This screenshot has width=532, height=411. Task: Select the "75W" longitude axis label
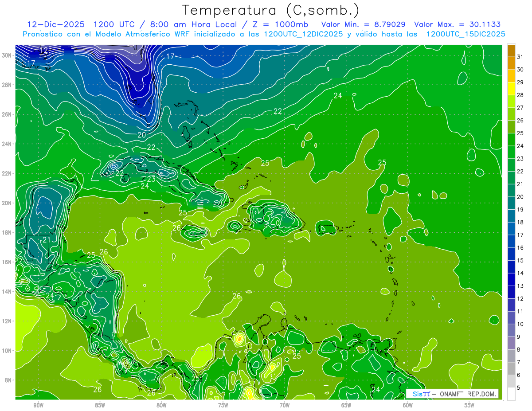click(x=223, y=405)
